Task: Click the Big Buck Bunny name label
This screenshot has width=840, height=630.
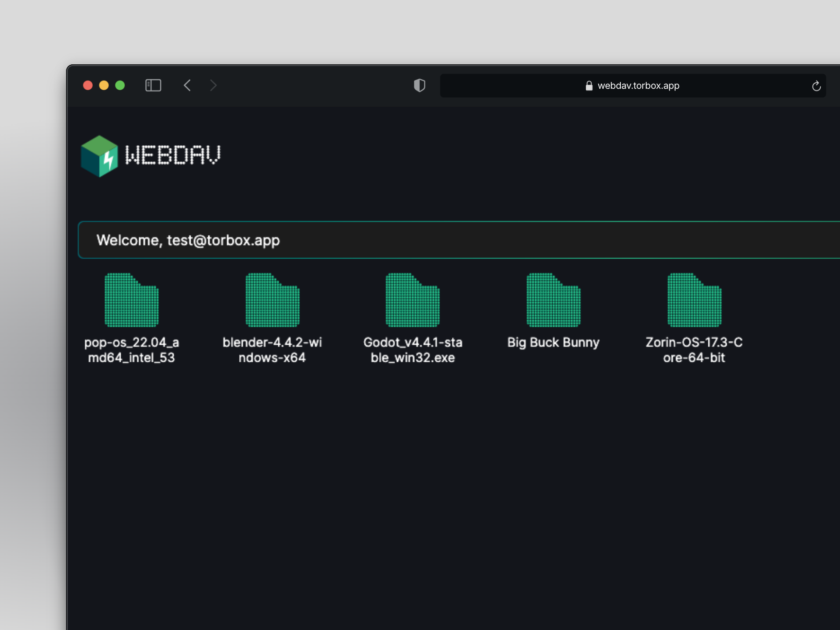Action: (x=553, y=343)
